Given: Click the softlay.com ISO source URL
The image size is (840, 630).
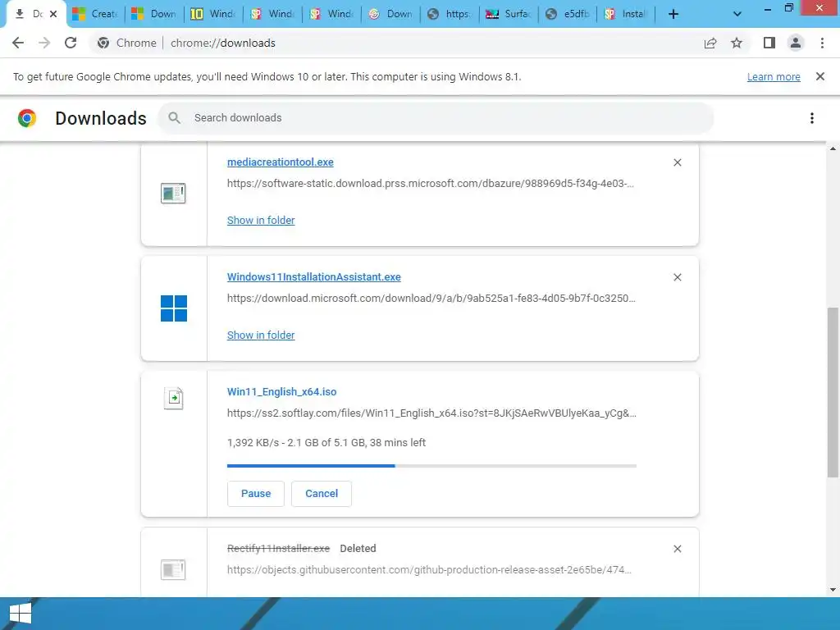Looking at the screenshot, I should click(431, 413).
